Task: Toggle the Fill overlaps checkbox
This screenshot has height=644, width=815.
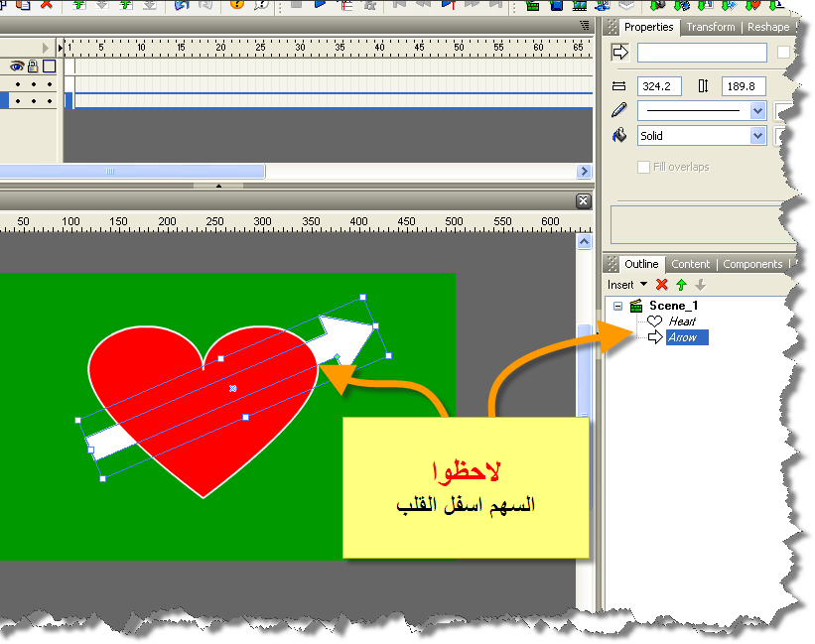Action: click(x=644, y=168)
